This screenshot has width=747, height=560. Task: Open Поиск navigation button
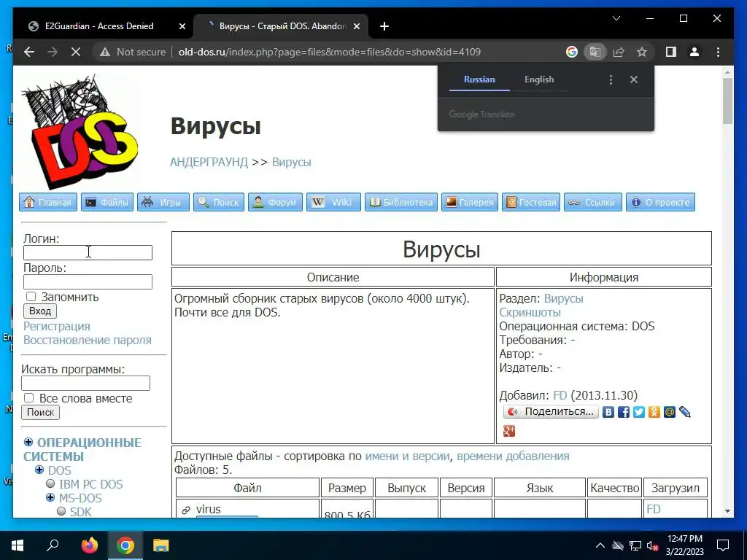(x=219, y=202)
